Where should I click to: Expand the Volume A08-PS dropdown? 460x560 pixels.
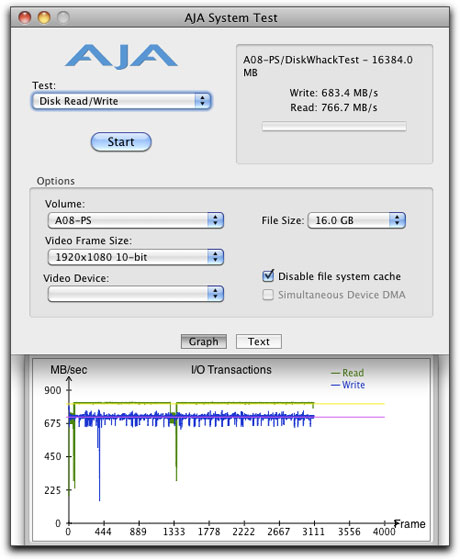pyautogui.click(x=136, y=220)
